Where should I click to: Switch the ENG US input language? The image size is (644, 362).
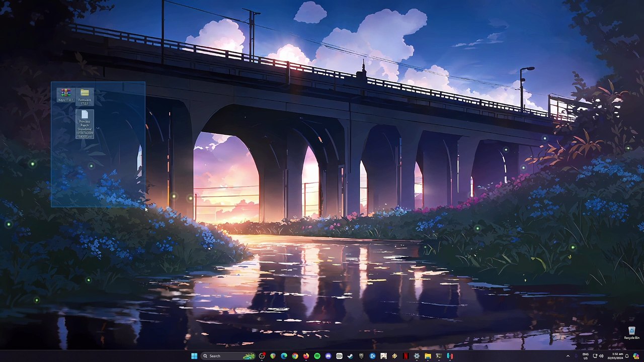click(x=586, y=356)
